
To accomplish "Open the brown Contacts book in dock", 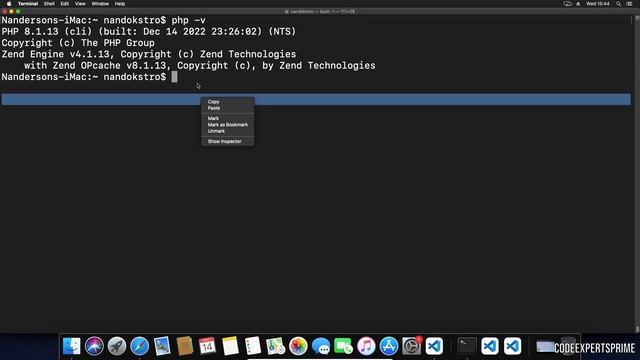I will tap(185, 346).
